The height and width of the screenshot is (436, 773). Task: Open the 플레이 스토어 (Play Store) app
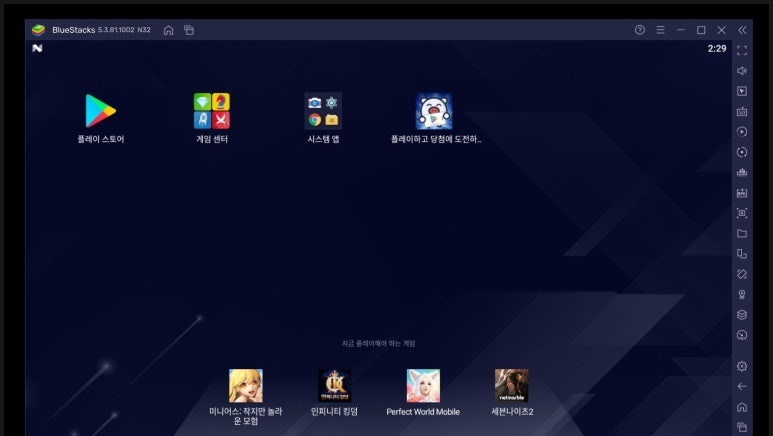[x=101, y=111]
